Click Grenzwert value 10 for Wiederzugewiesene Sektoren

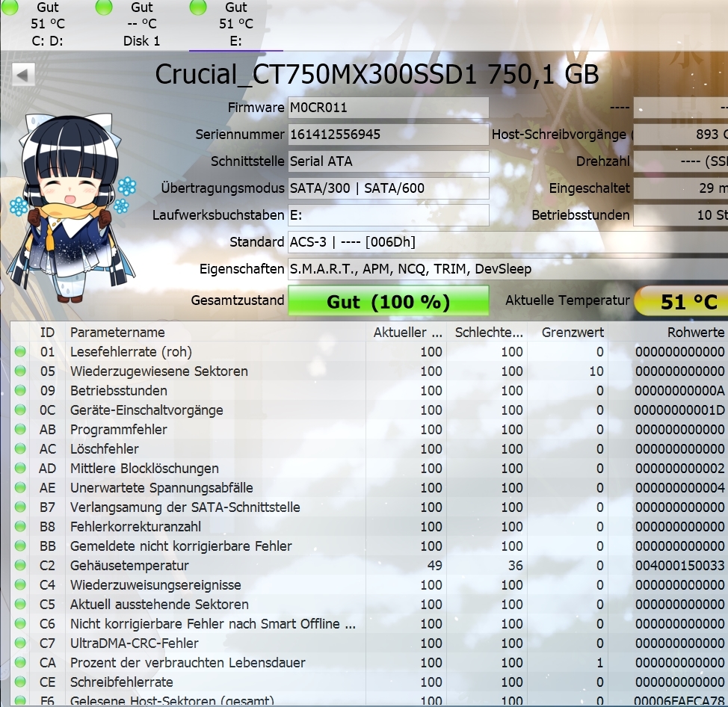tap(596, 371)
